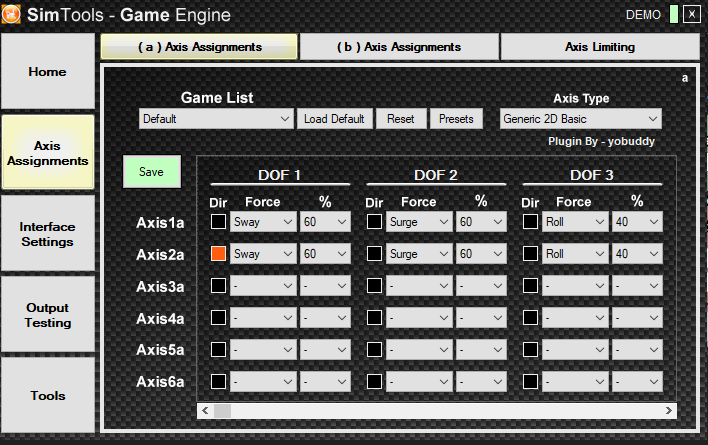Screen dimensions: 708x445
Task: Close the Game Engine window
Action: point(692,14)
